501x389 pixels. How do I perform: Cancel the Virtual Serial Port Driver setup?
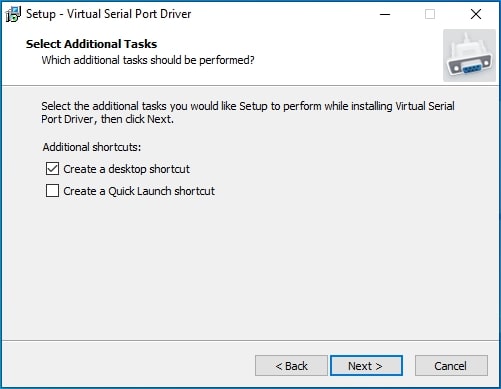[451, 366]
